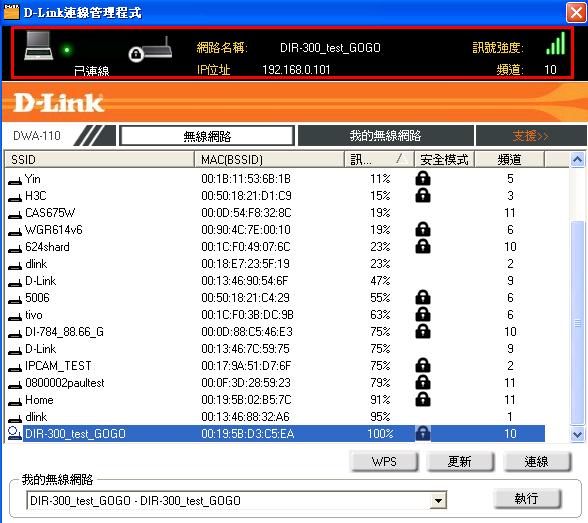588x523 pixels.
Task: Click the scrollbar down arrow
Action: pos(578,435)
